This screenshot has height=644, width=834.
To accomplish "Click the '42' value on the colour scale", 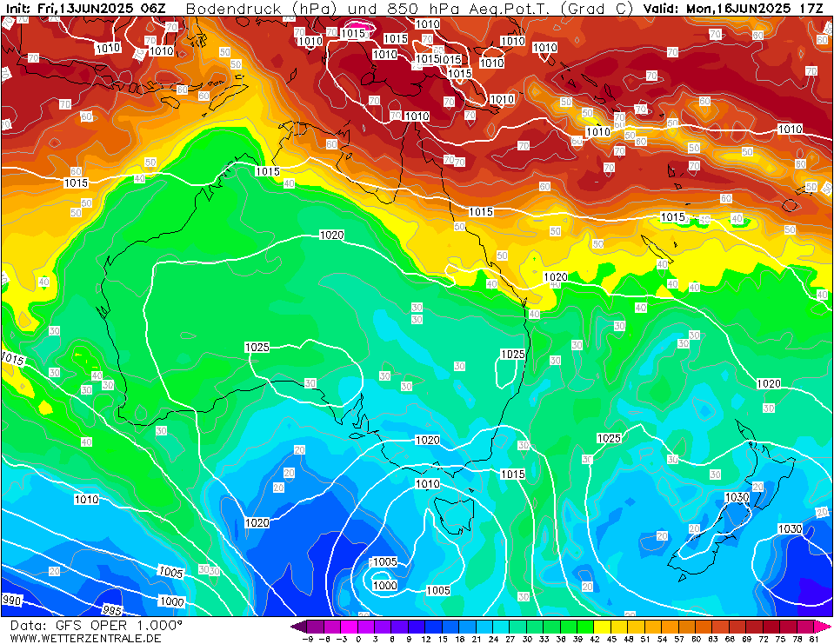I will tap(595, 639).
